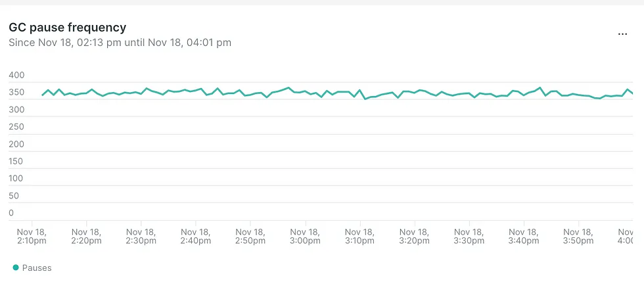Toggle the Pauses series legend label
Screen dimensions: 644x284
(x=37, y=268)
